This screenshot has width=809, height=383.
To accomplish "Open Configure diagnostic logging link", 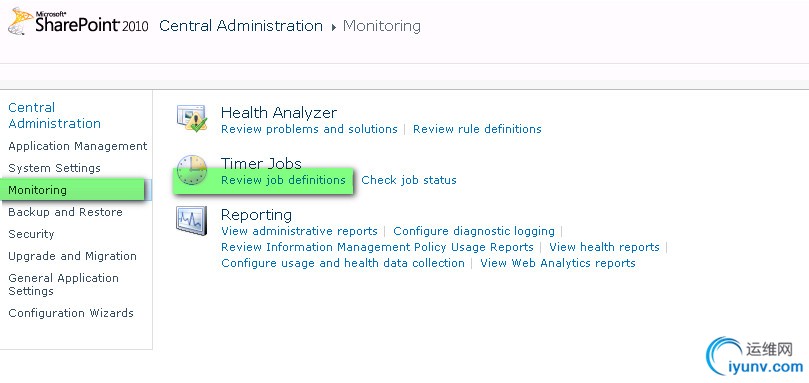I will click(x=474, y=231).
